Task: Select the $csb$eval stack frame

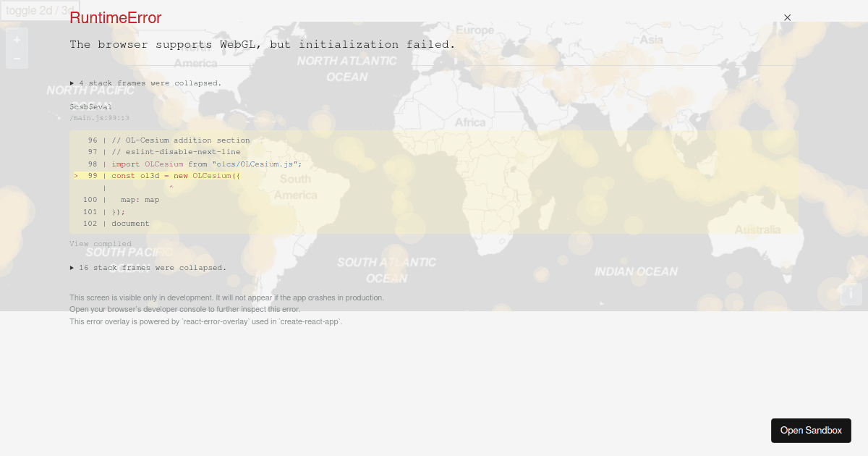Action: [x=90, y=106]
